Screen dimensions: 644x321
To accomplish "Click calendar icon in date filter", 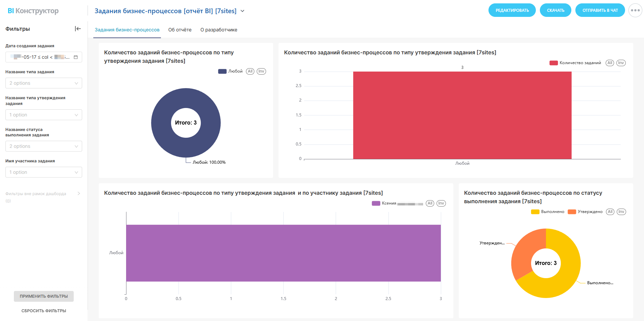I will tap(76, 57).
